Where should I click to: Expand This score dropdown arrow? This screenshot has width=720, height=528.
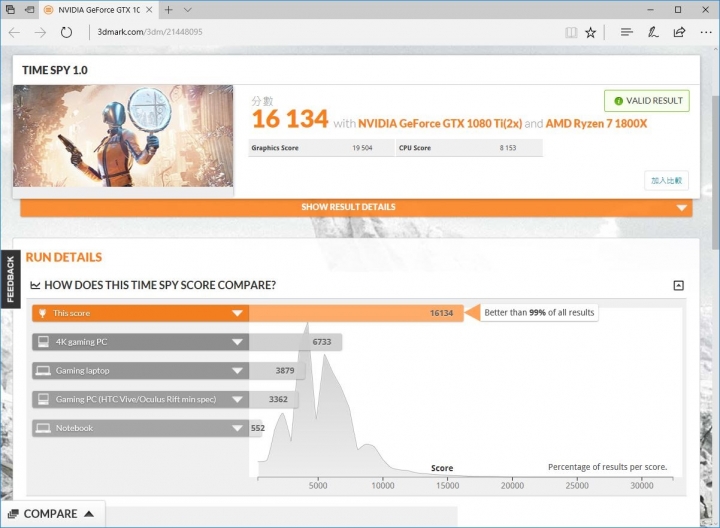point(237,313)
